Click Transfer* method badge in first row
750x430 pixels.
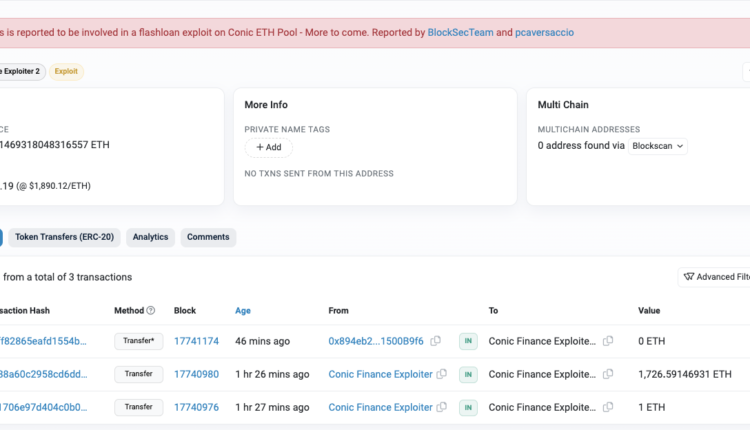click(x=138, y=341)
